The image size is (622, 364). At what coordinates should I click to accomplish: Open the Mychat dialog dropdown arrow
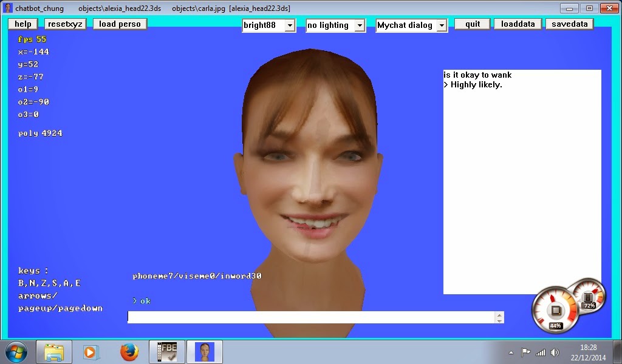click(442, 25)
